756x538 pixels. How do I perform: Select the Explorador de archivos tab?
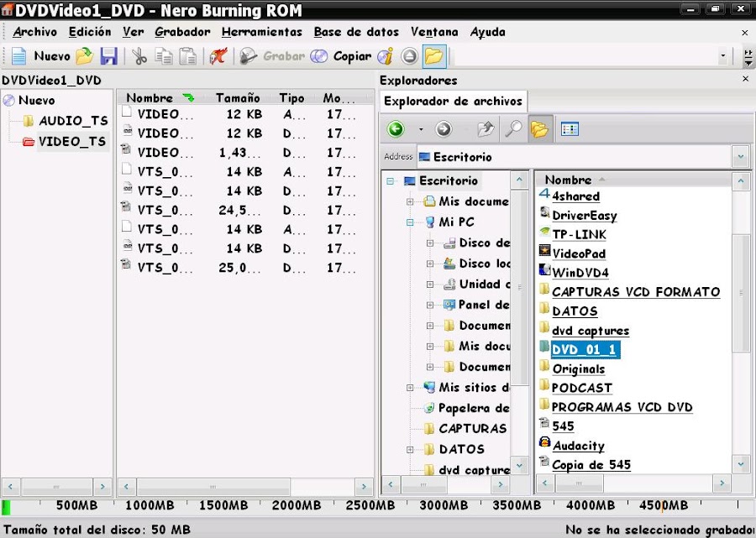[x=454, y=102]
